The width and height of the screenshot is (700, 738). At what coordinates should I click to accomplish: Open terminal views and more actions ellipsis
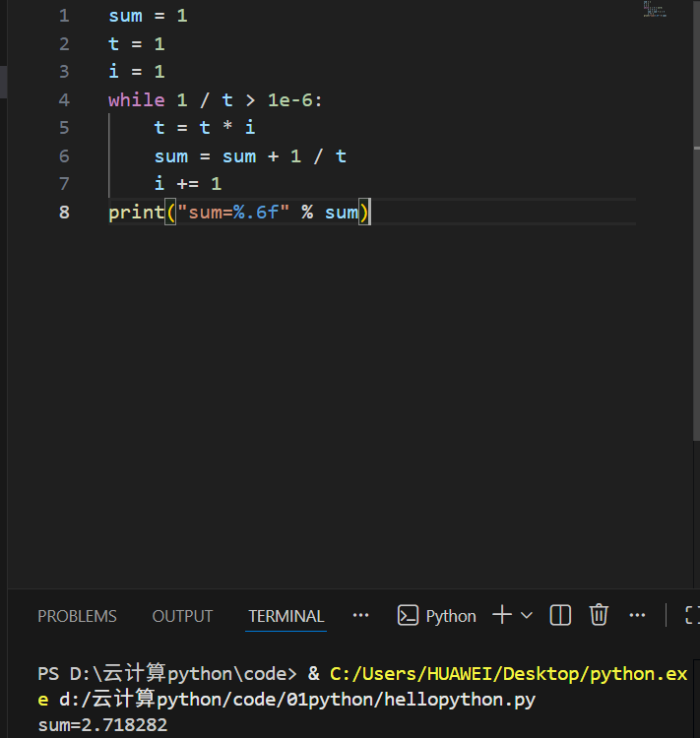pos(637,615)
